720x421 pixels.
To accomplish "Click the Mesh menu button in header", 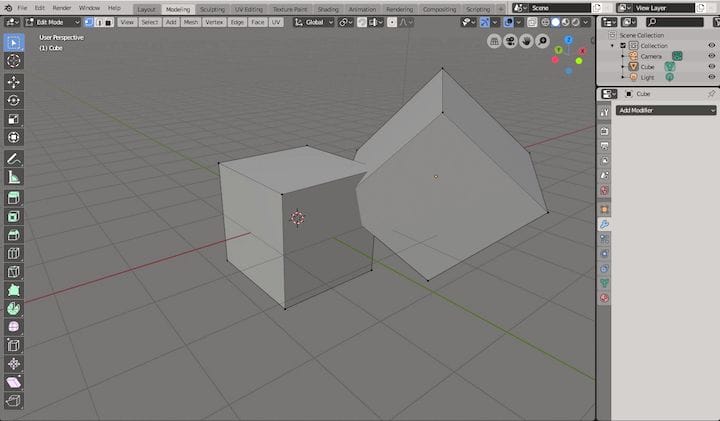I will coord(190,22).
